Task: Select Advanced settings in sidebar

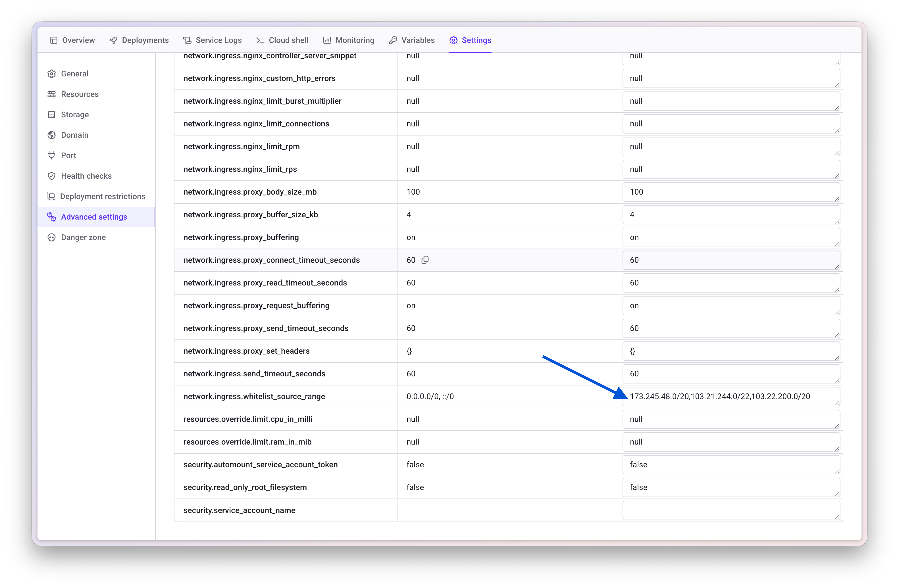Action: tap(96, 217)
